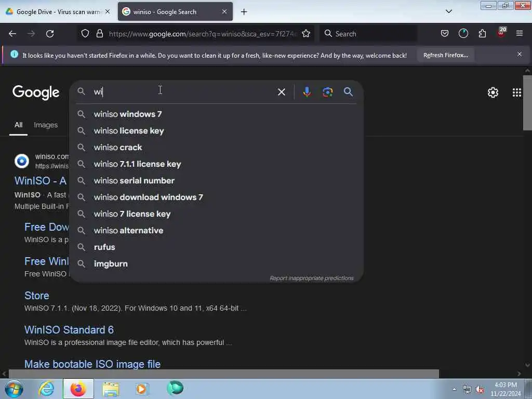
Task: Choose suggestion winiso alternative
Action: point(217,230)
